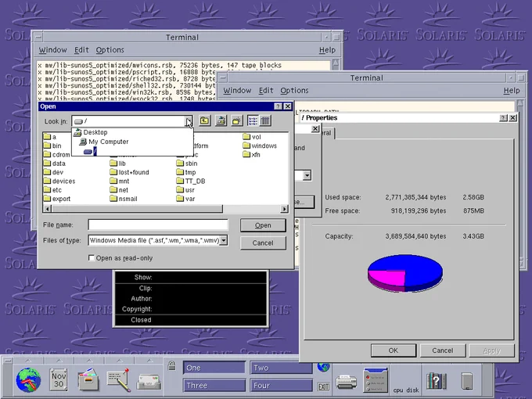Open the text note pencil icon

pyautogui.click(x=118, y=379)
